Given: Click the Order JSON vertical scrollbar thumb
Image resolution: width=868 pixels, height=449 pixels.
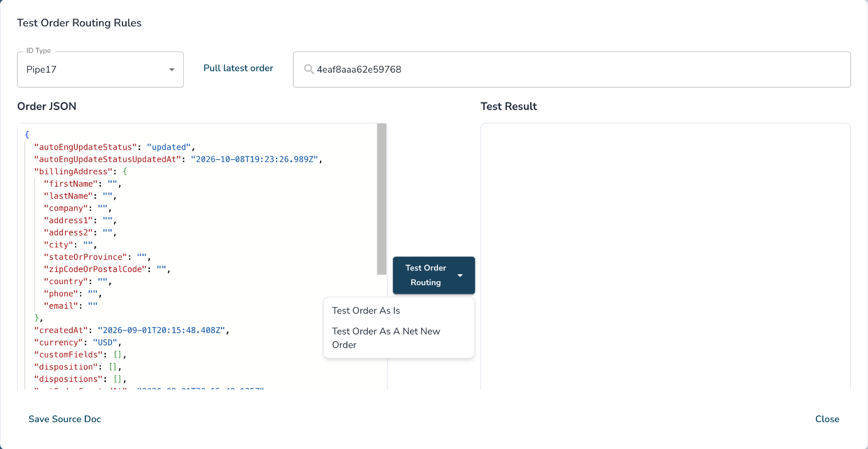Looking at the screenshot, I should click(x=382, y=199).
